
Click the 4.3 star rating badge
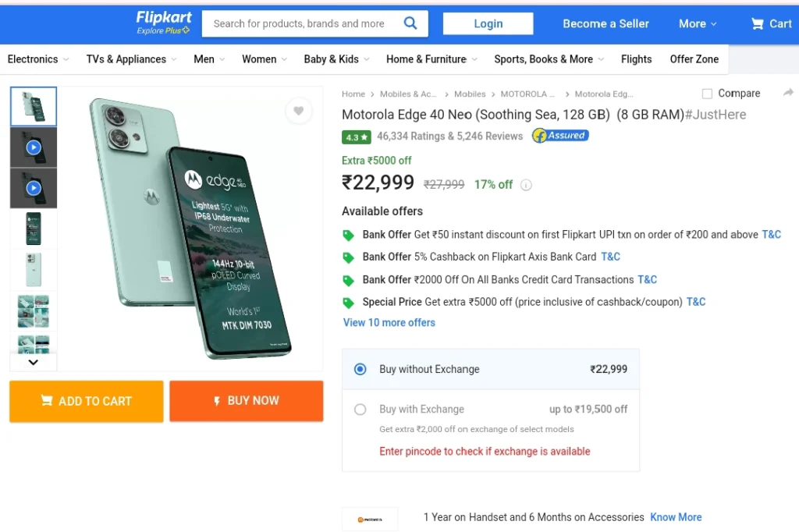click(x=356, y=137)
